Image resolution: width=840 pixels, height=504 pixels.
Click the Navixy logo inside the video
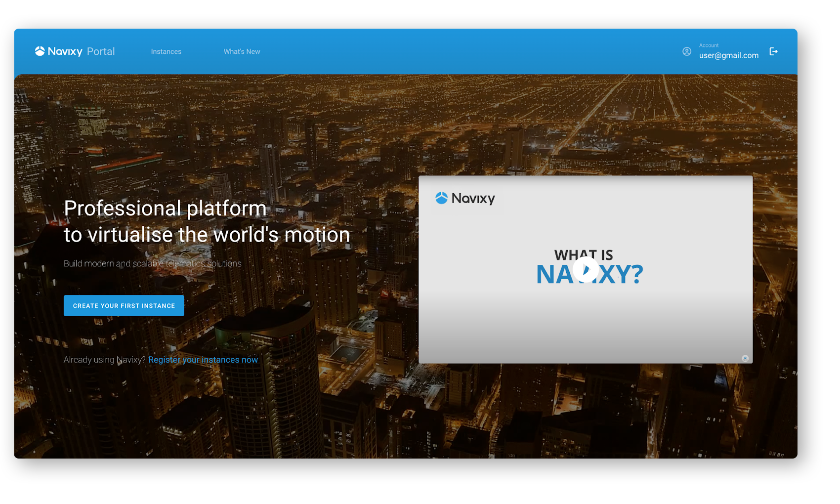[465, 198]
